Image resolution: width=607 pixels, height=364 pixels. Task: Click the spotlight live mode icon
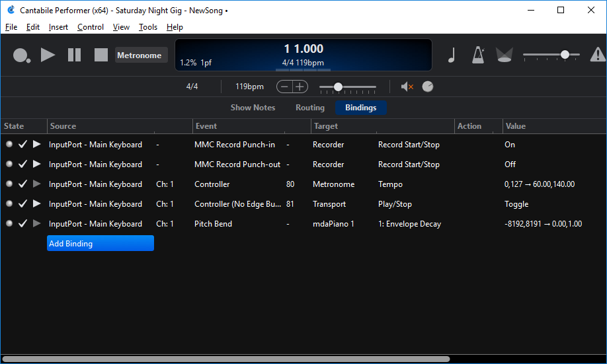[505, 55]
